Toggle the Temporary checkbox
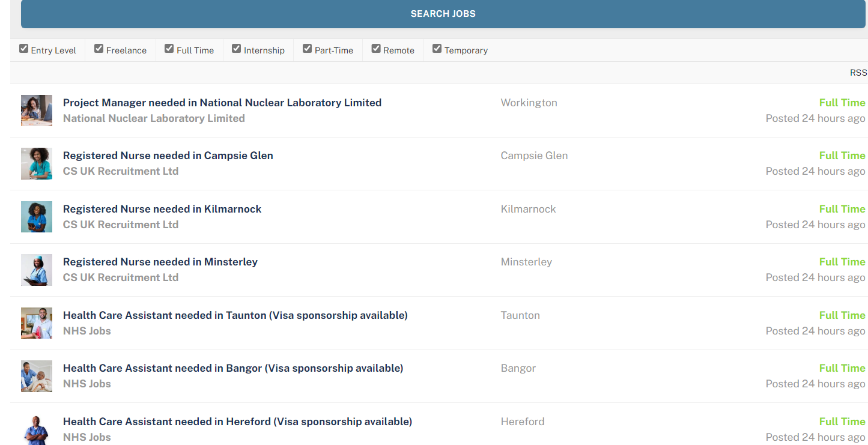Screen dimensions: 868x445 [x=437, y=49]
